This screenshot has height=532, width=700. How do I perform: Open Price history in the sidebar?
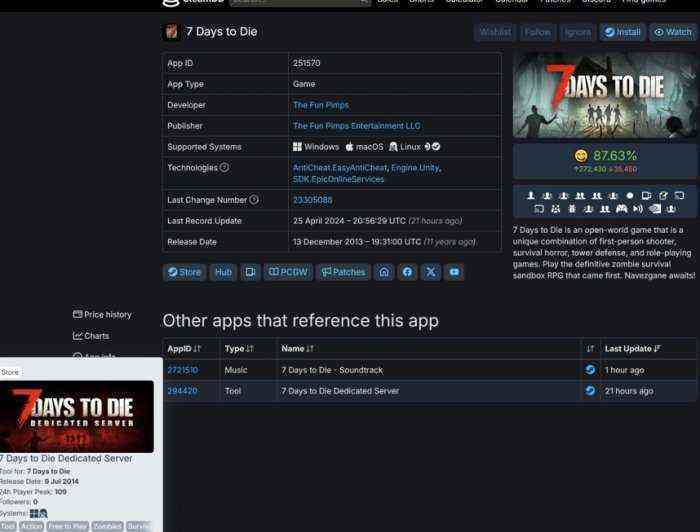[x=102, y=315]
